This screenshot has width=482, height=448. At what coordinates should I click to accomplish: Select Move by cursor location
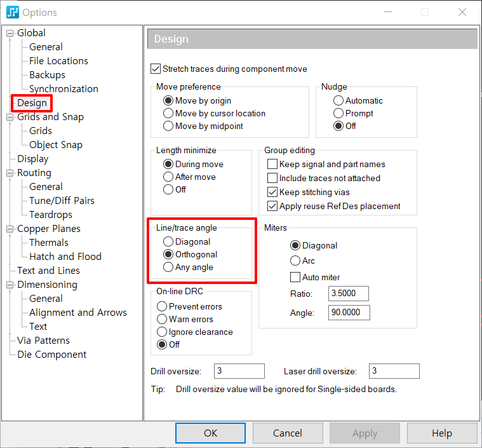(x=168, y=113)
